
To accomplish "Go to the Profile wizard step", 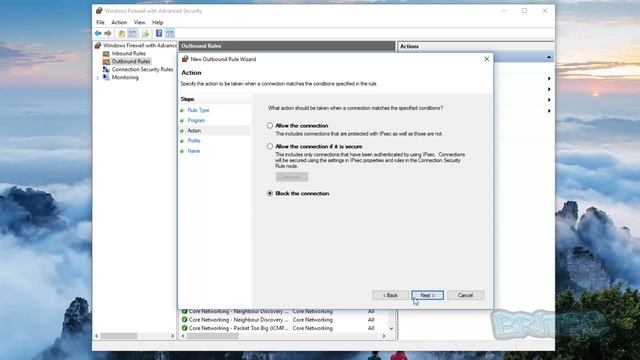I will point(194,141).
